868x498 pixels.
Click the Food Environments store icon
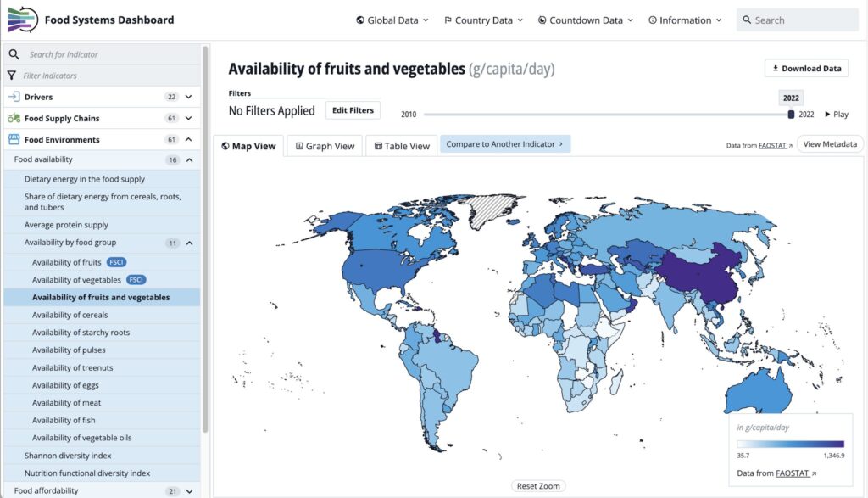pyautogui.click(x=14, y=140)
